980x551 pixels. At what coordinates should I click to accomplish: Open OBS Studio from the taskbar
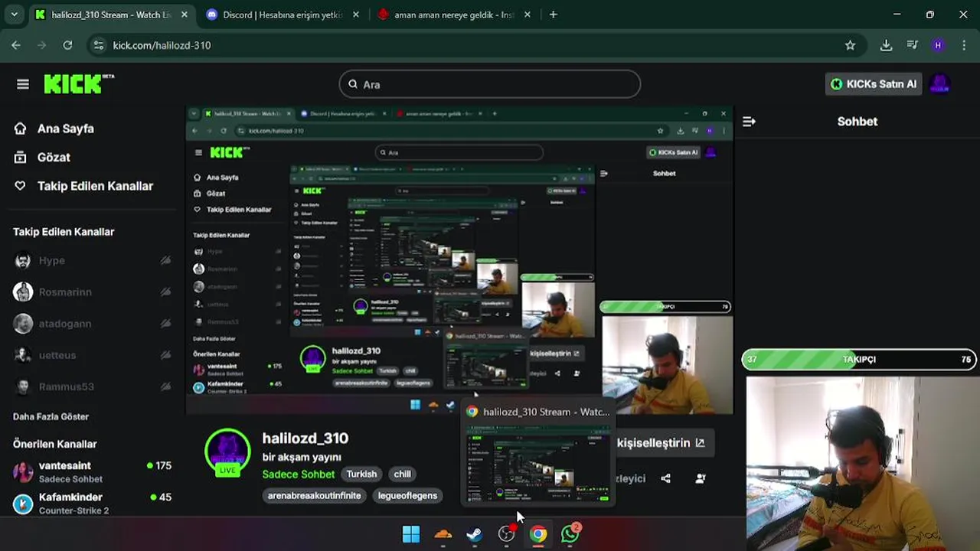506,534
